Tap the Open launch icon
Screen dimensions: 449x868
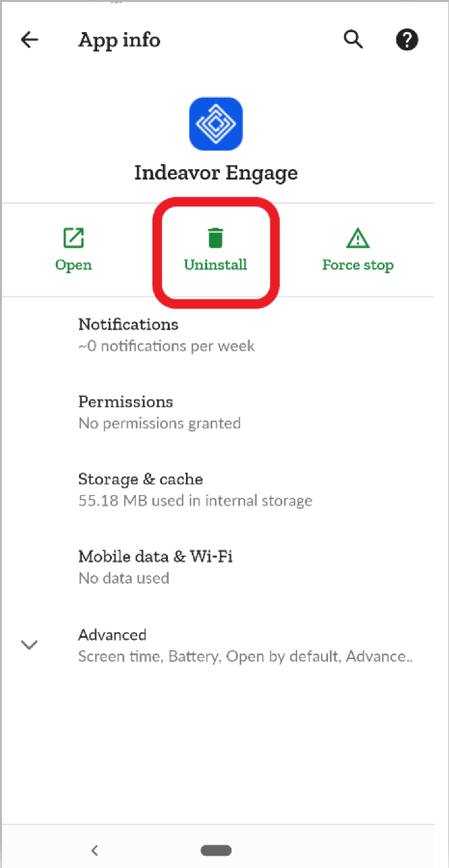tap(73, 237)
